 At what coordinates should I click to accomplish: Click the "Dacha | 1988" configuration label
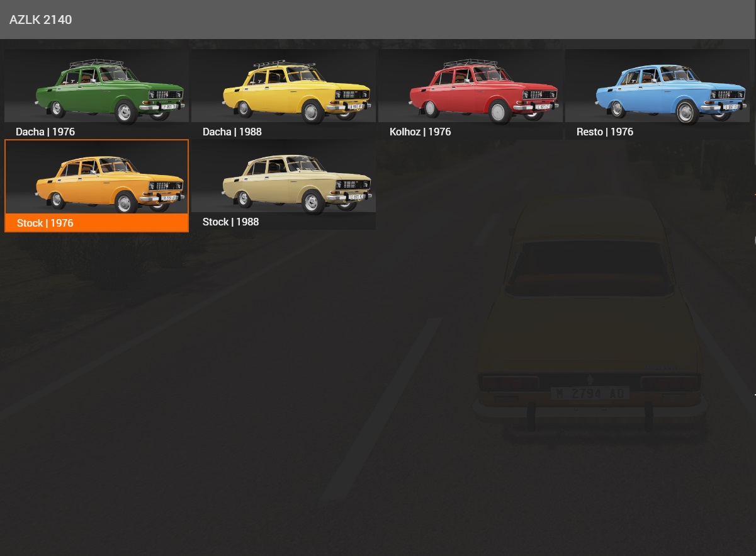(x=232, y=132)
